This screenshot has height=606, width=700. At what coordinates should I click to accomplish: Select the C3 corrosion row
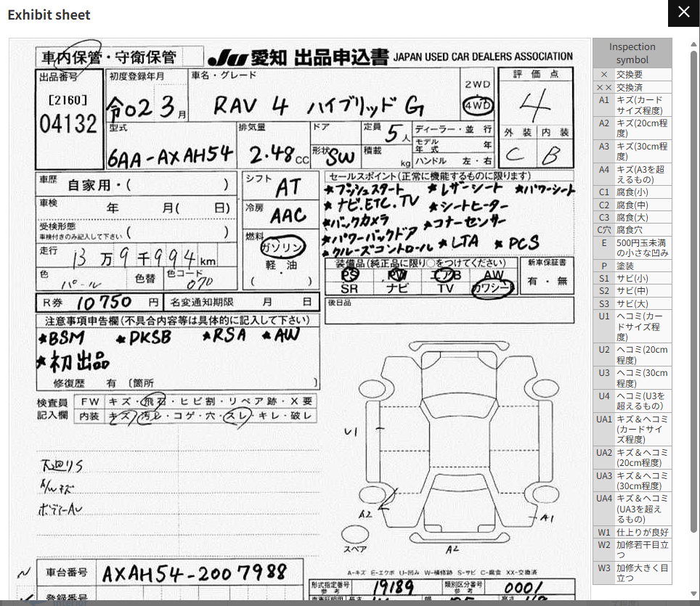coord(632,217)
